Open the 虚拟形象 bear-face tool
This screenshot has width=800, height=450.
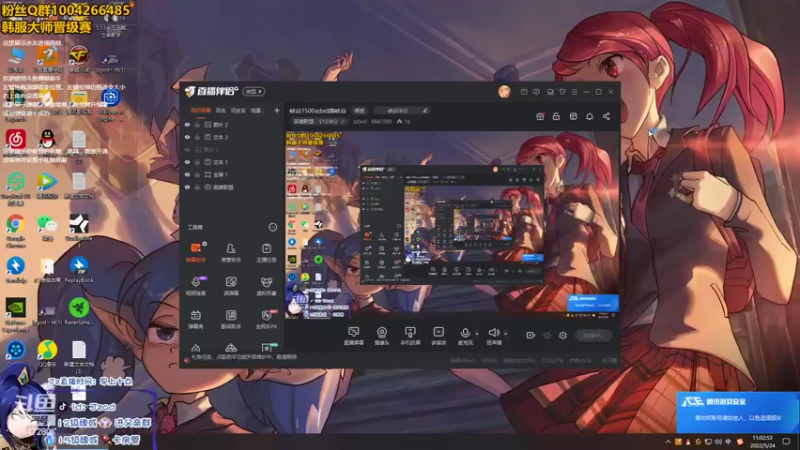coord(266,285)
